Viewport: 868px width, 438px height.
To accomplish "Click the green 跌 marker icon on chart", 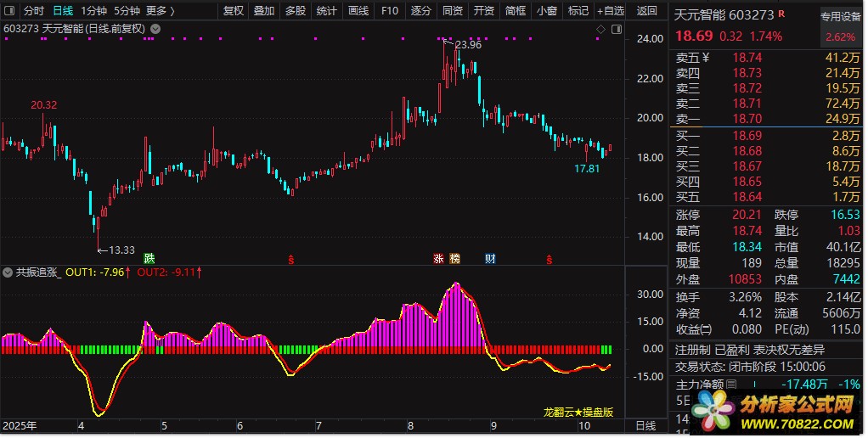I will (150, 258).
